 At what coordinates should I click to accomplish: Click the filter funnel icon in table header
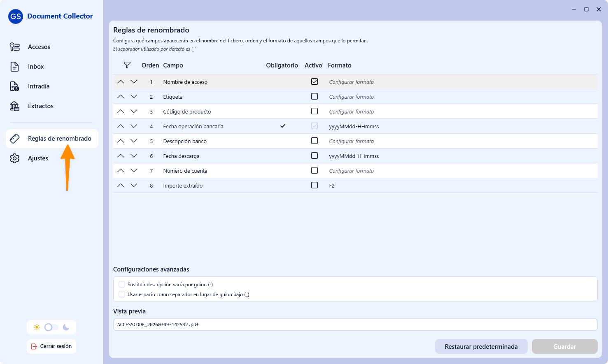coord(127,65)
